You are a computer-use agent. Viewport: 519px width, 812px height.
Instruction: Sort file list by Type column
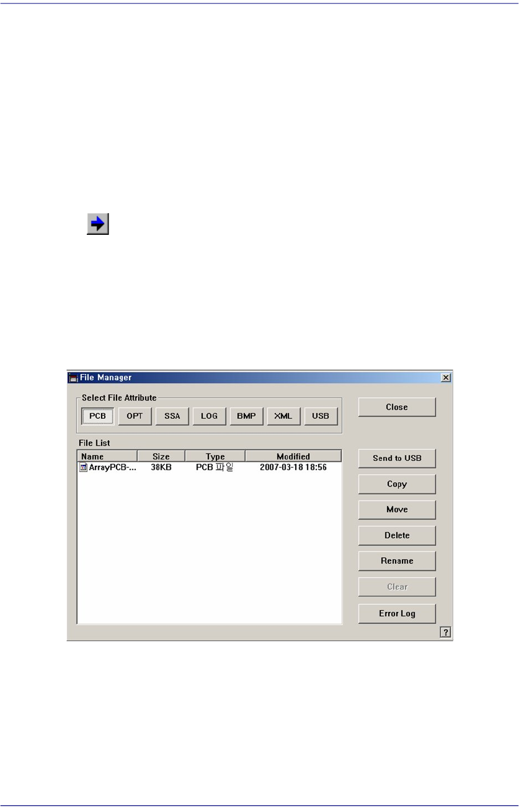tap(215, 456)
